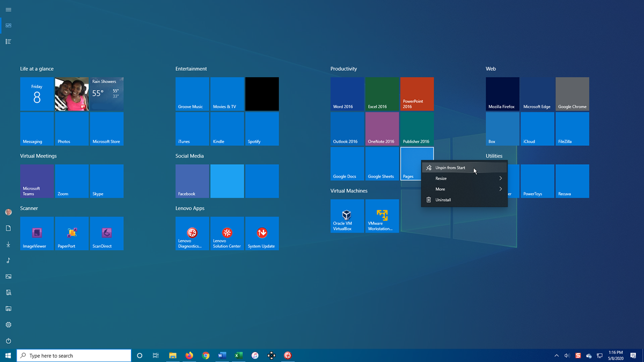Open Pictures folder from Start sidebar
Image resolution: width=644 pixels, height=362 pixels.
(x=8, y=277)
